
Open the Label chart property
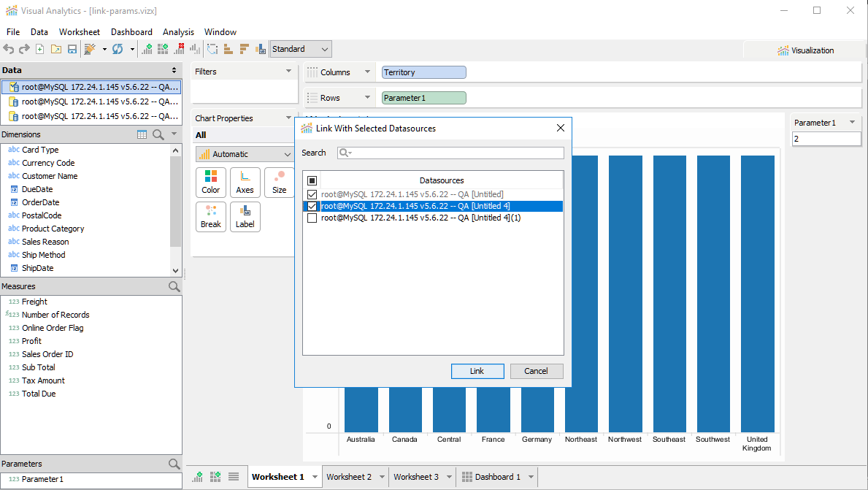pos(245,216)
